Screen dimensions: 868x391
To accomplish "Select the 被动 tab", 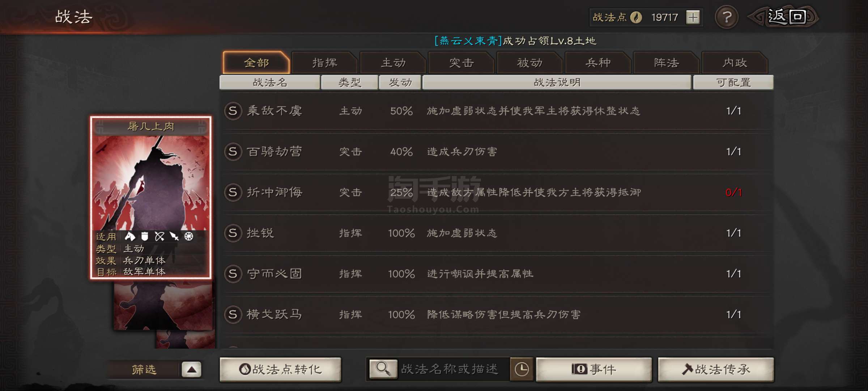I will click(x=529, y=63).
